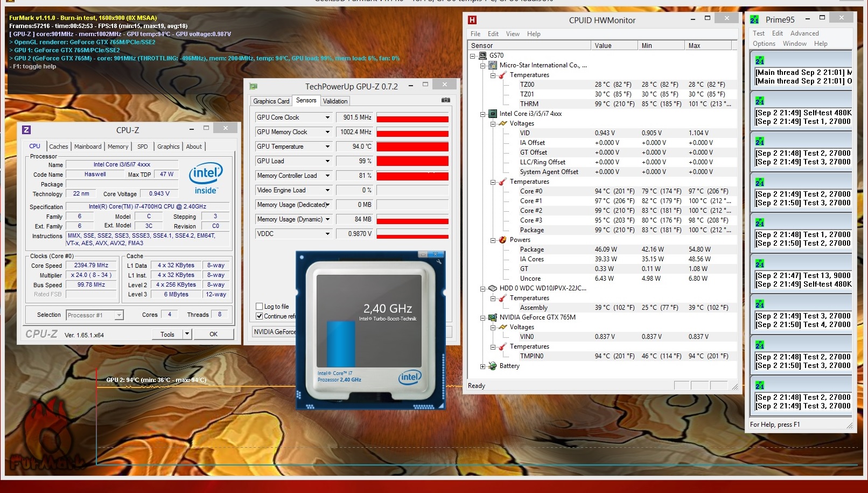868x493 pixels.
Task: Expand the Battery node in HWMonitor
Action: [x=482, y=366]
